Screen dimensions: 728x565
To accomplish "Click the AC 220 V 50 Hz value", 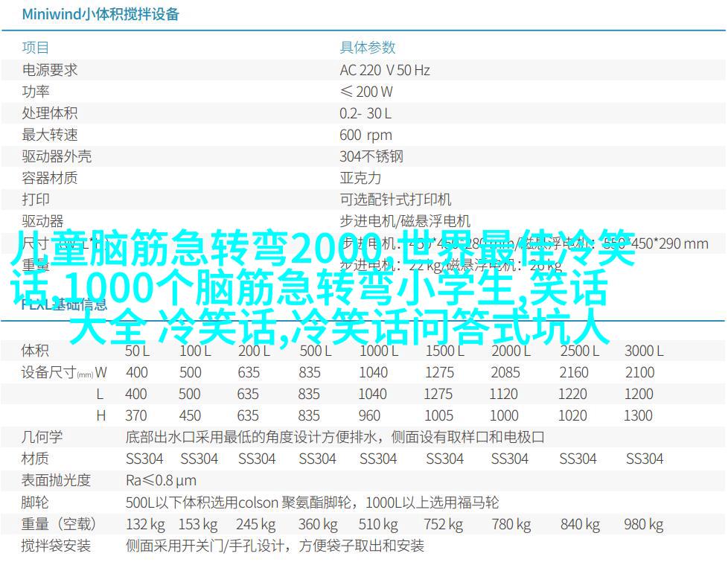I will 384,70.
